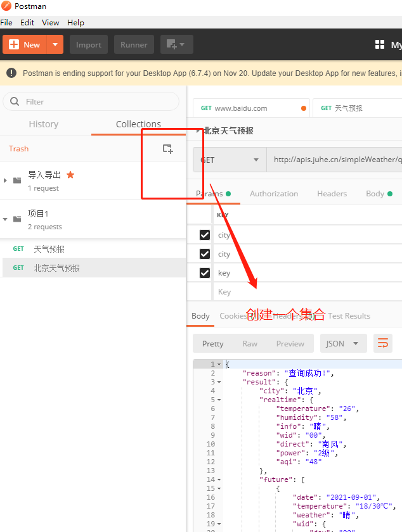Select the Preview view button
Screen dimensions: 402x532
(x=290, y=344)
